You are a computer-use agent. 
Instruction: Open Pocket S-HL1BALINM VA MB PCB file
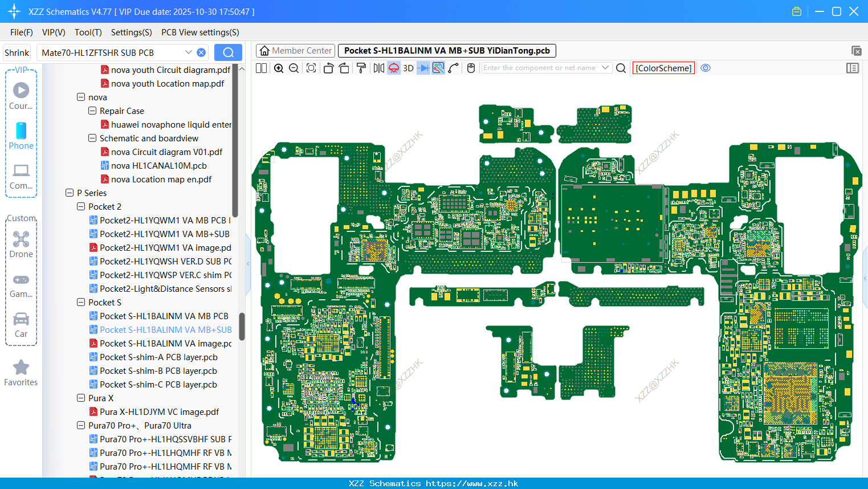[x=159, y=316]
